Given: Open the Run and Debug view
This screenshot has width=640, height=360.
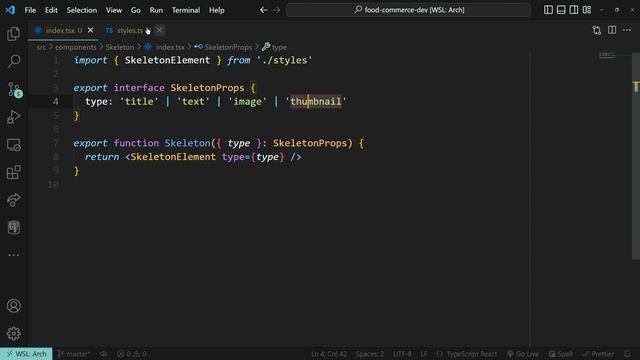Looking at the screenshot, I should (x=13, y=117).
